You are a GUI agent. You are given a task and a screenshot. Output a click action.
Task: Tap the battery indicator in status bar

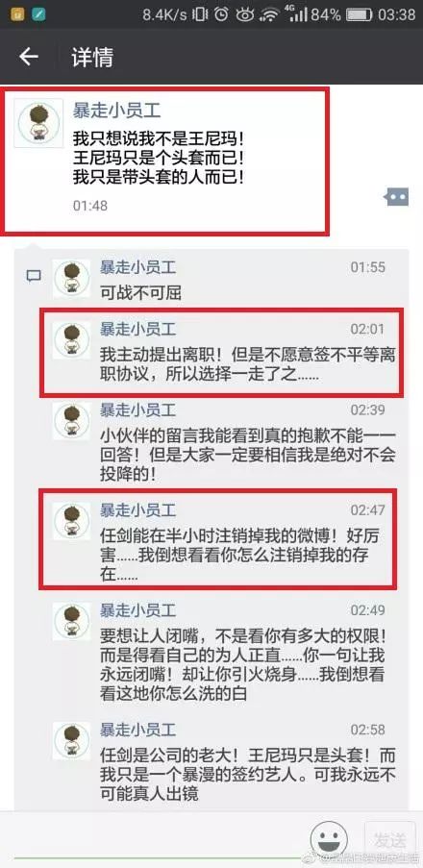pos(359,14)
